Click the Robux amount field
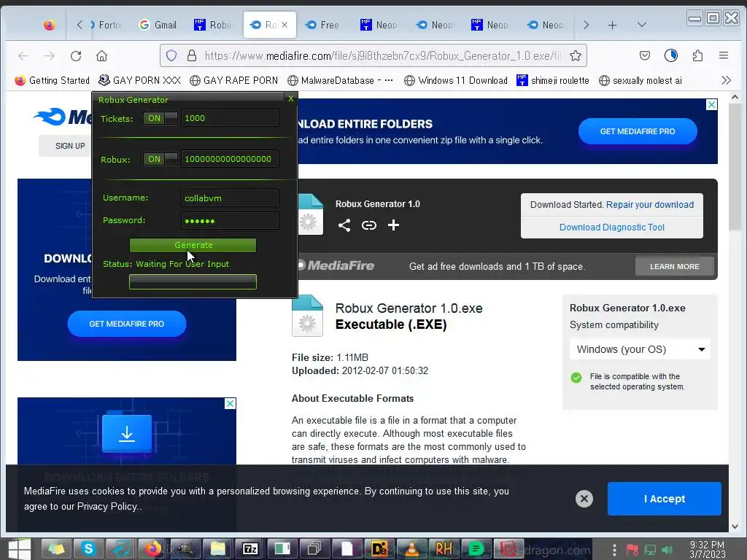Screen dimensions: 747x560 230,159
